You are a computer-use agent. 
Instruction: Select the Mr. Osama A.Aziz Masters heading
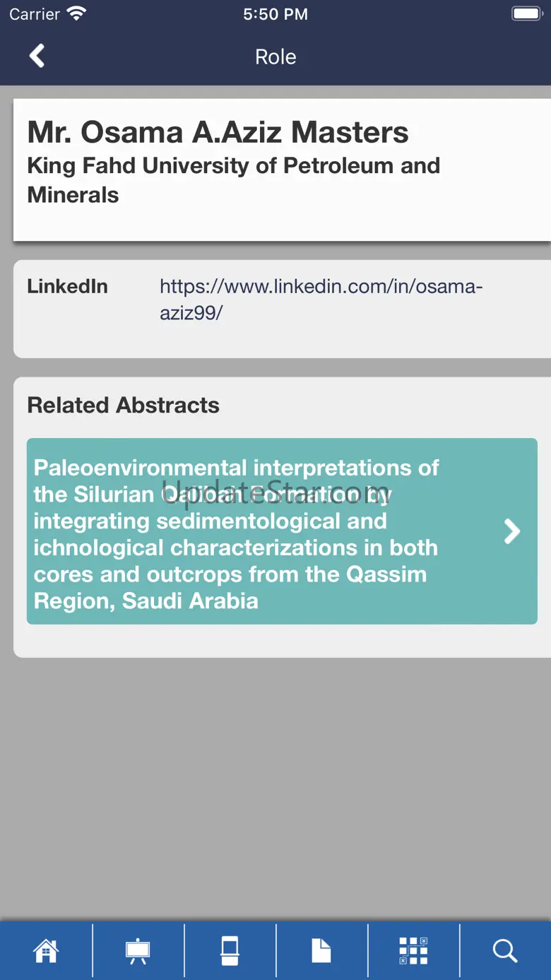[218, 132]
